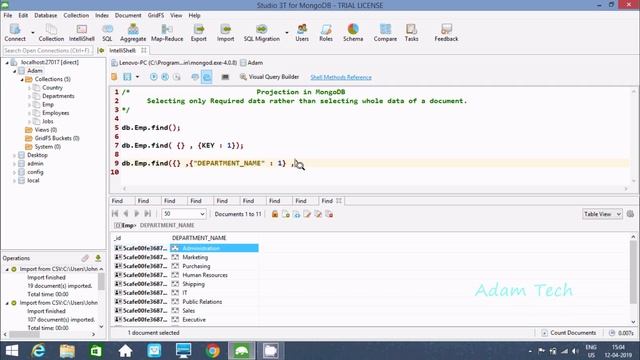Open the Aggregate editor
This screenshot has width=640, height=360.
pos(133,32)
